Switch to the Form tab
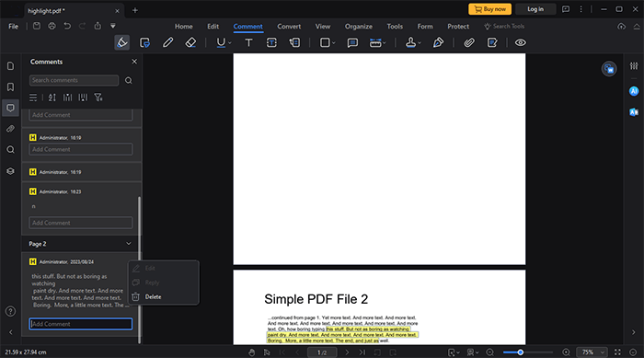 (x=425, y=27)
